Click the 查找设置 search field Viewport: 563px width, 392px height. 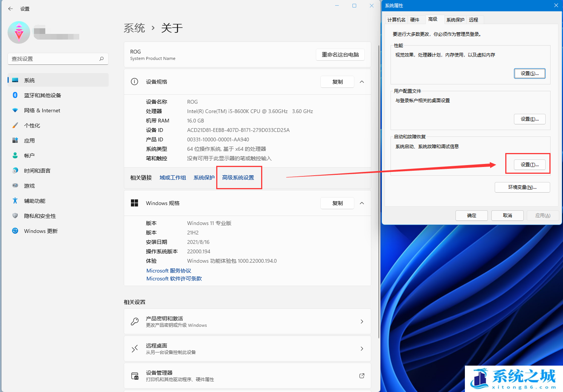[58, 59]
